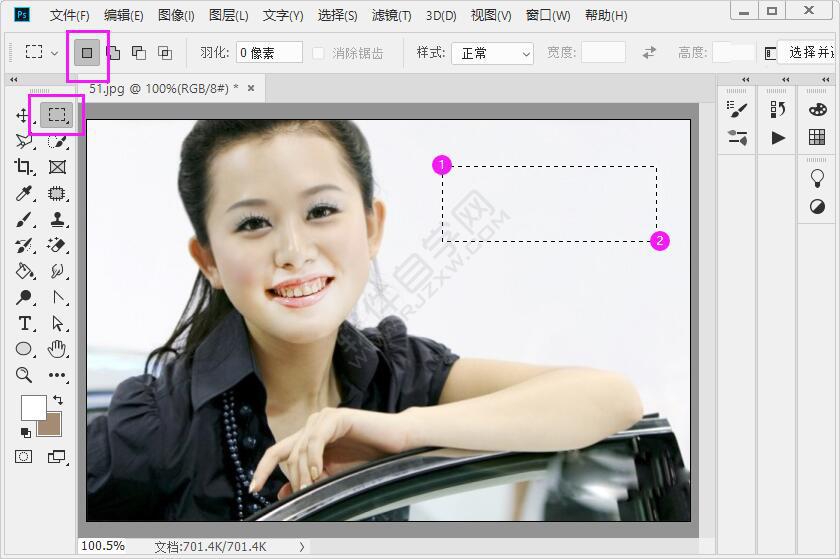840x559 pixels.
Task: Change the screen mode
Action: coord(57,457)
